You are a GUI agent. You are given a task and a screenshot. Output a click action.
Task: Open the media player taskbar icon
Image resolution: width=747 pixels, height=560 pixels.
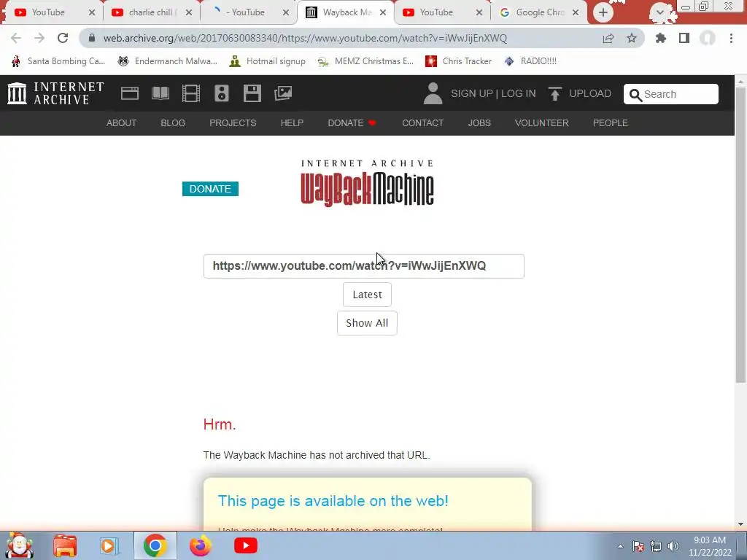109,545
